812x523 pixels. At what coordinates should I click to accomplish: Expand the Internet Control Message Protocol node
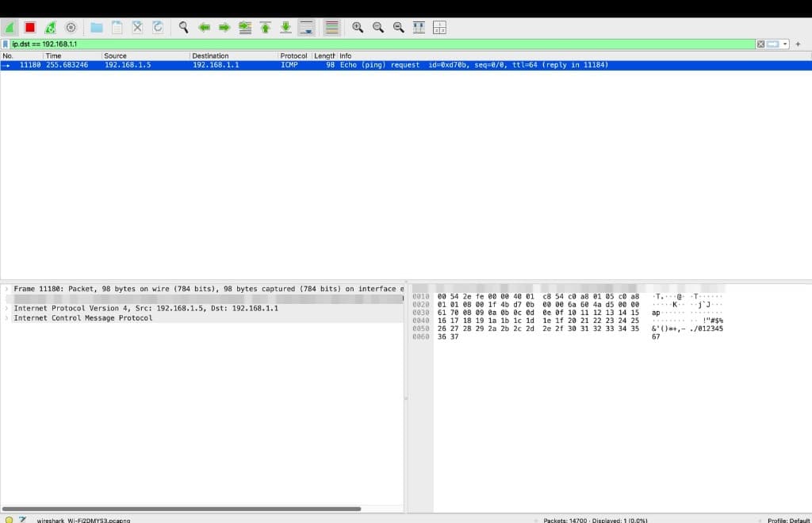coord(6,317)
